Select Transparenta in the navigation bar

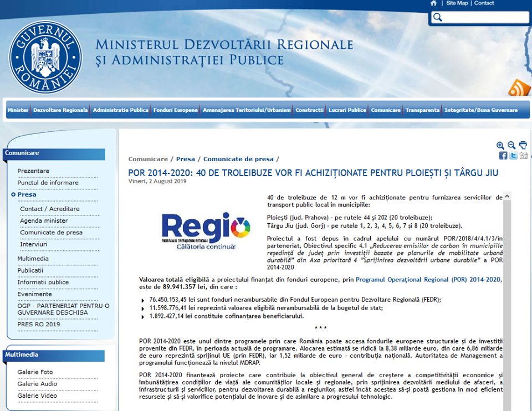click(x=422, y=110)
